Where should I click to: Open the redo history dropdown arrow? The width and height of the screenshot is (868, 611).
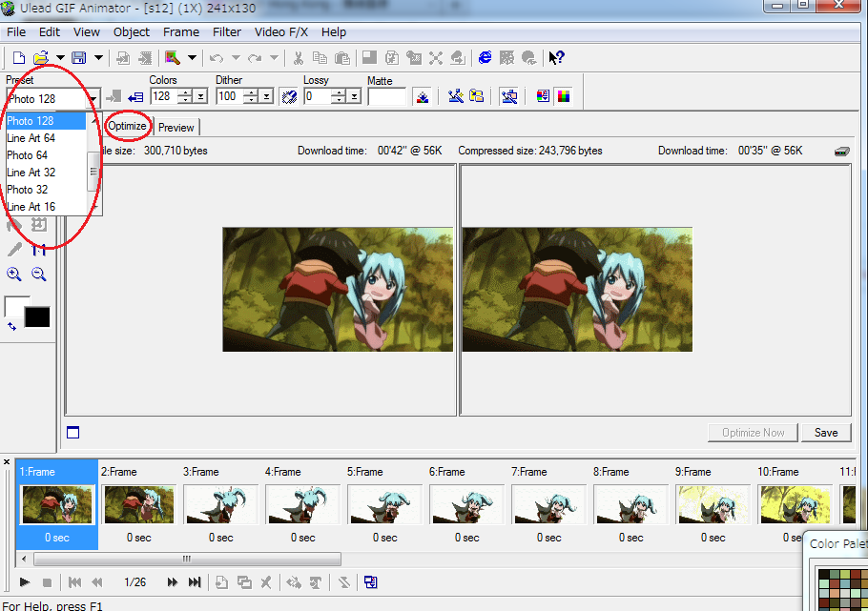tap(274, 57)
